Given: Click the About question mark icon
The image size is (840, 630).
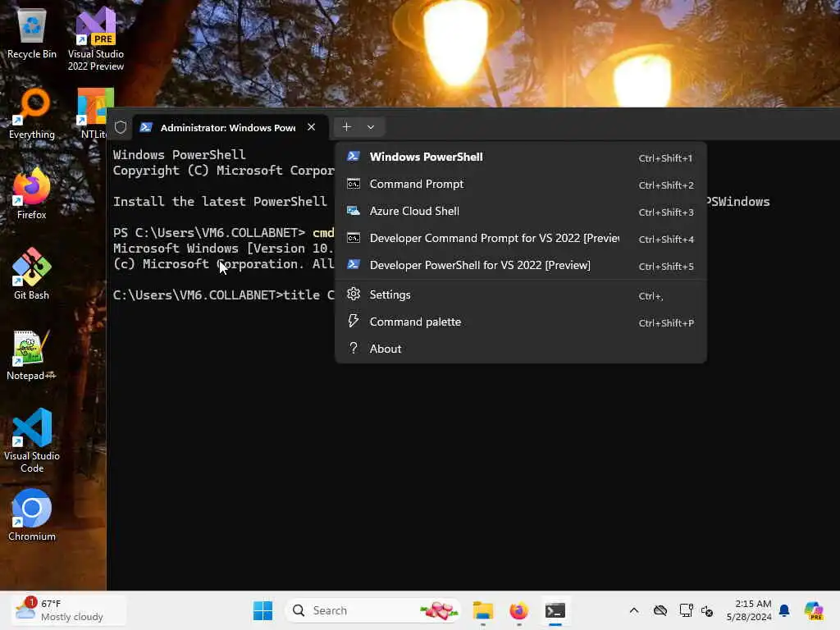Looking at the screenshot, I should point(353,348).
